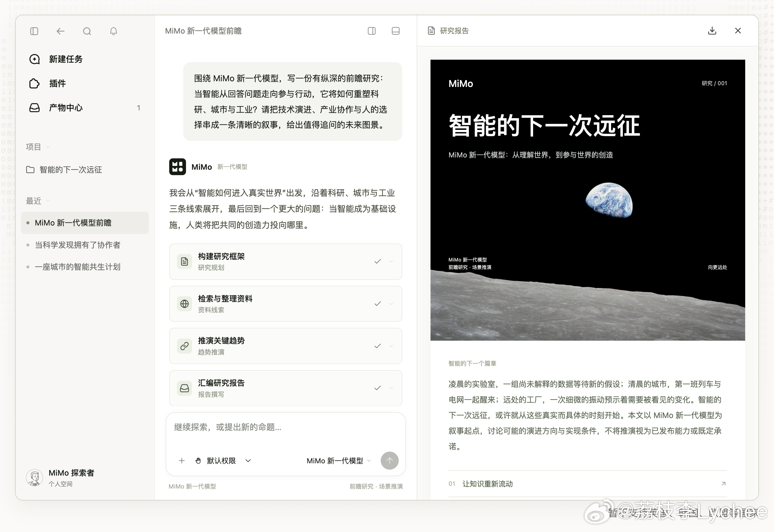
Task: Close the 研究报告 panel
Action: pyautogui.click(x=738, y=31)
